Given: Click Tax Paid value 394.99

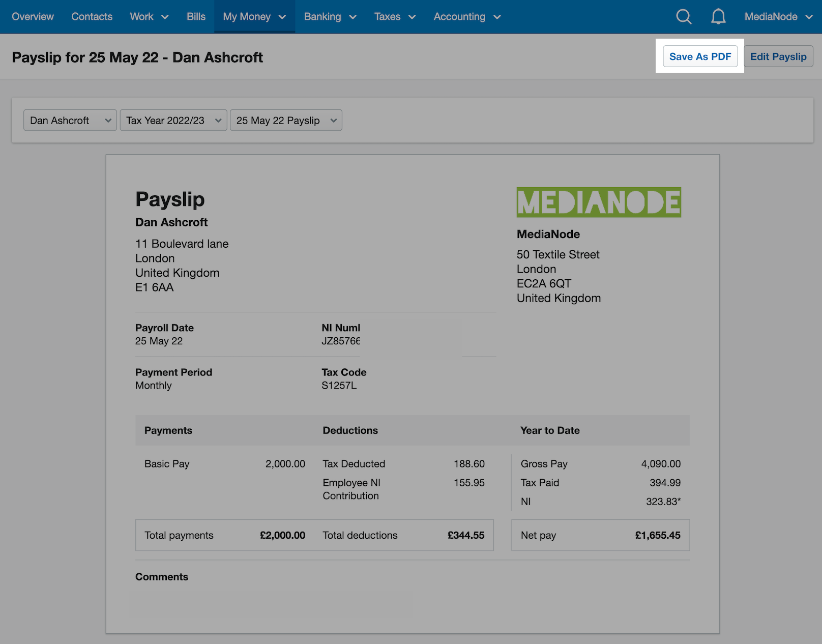Looking at the screenshot, I should [665, 483].
